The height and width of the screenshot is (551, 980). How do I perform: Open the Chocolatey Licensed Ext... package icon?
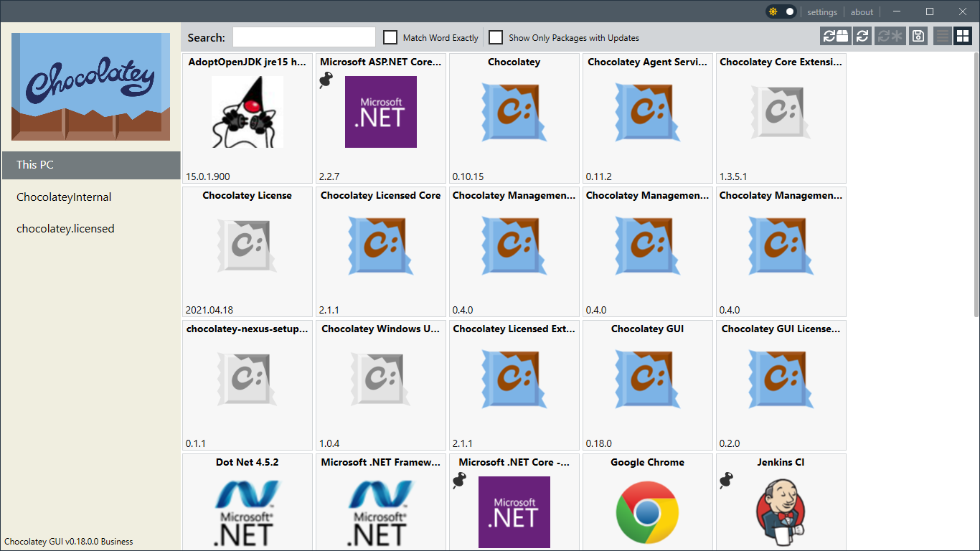point(514,379)
